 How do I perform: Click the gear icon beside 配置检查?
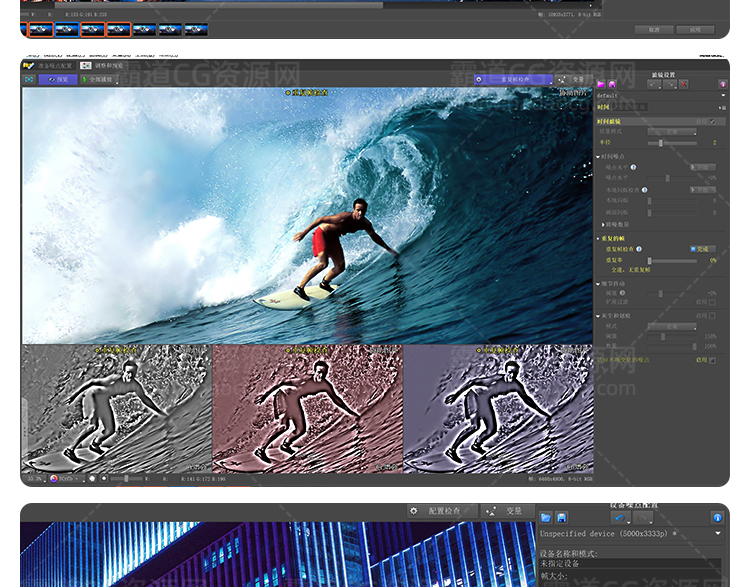(414, 511)
